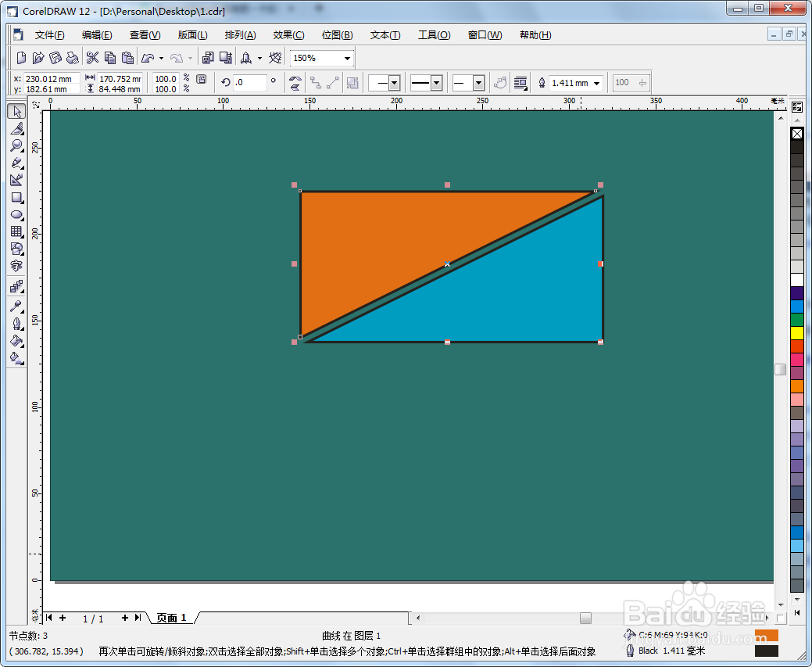The image size is (812, 667).
Task: Toggle the non-proportional scaling lock
Action: [202, 79]
